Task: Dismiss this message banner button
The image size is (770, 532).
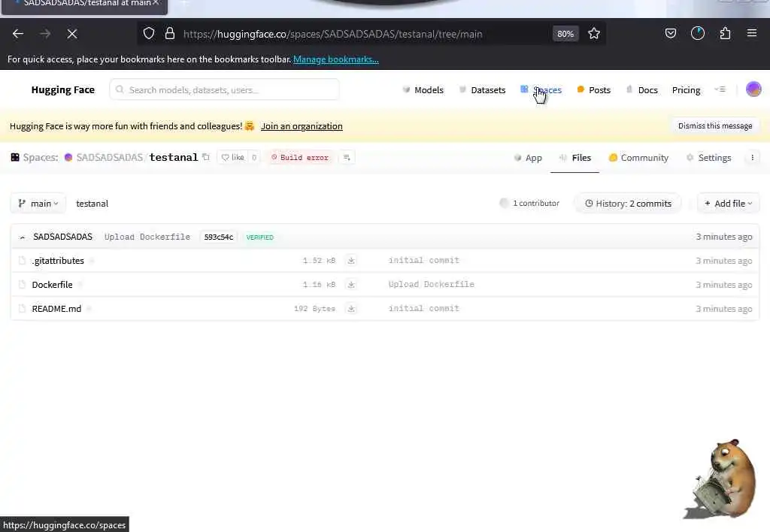Action: click(x=715, y=126)
